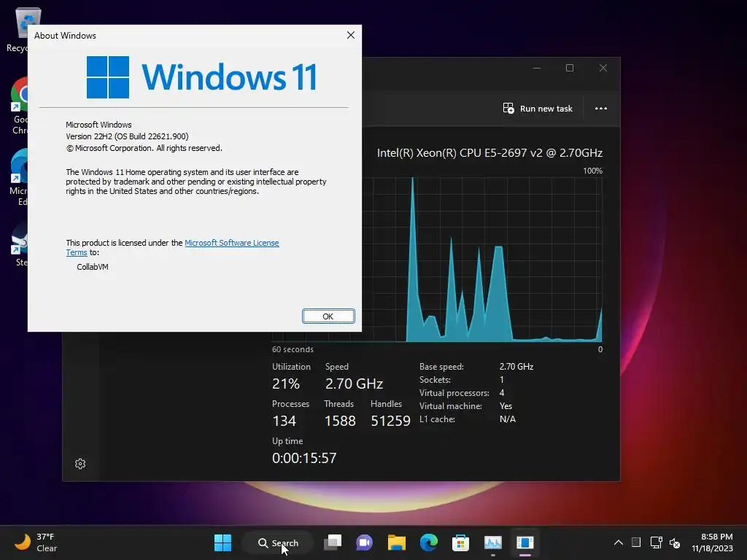Open Microsoft Software License Terms link
Viewport: 747px width, 560px height.
tap(231, 243)
